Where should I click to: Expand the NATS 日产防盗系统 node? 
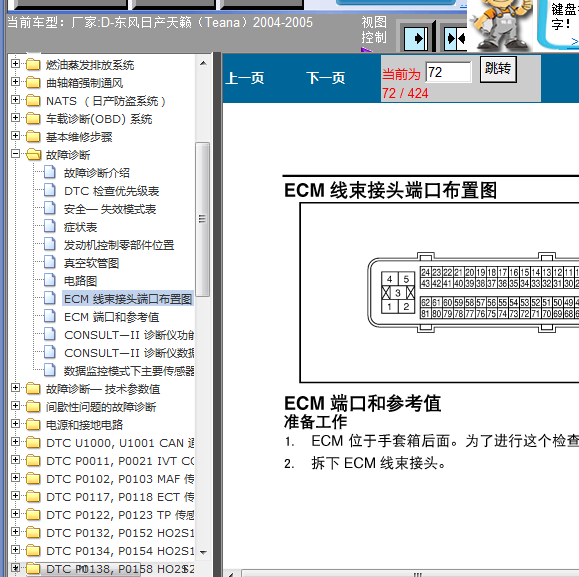point(15,100)
